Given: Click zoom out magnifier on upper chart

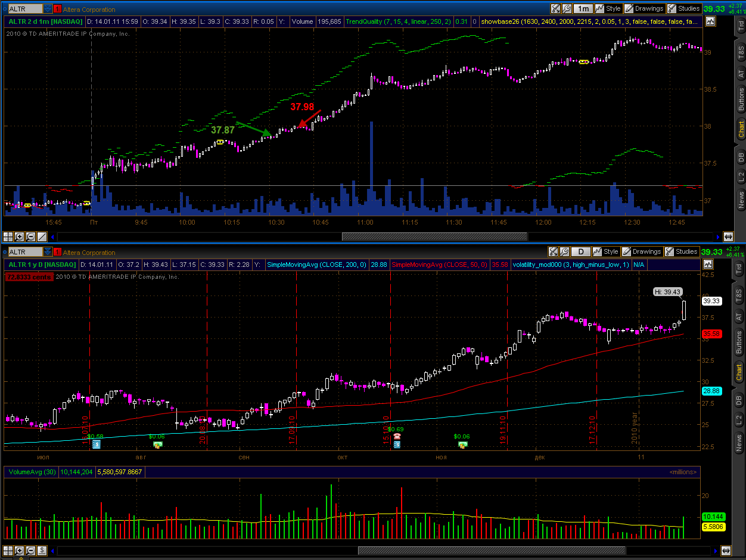Looking at the screenshot, I should [30, 237].
